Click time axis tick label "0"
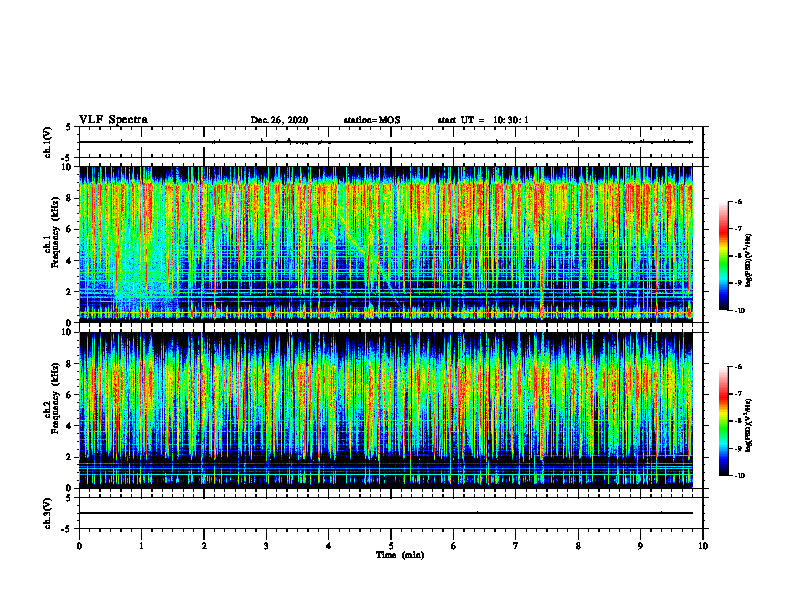This screenshot has height=612, width=792. (79, 546)
